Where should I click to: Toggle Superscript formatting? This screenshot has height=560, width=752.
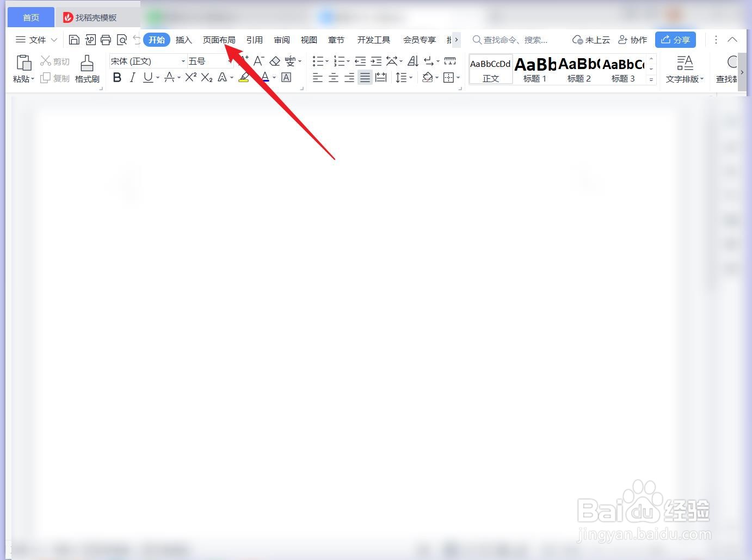190,78
